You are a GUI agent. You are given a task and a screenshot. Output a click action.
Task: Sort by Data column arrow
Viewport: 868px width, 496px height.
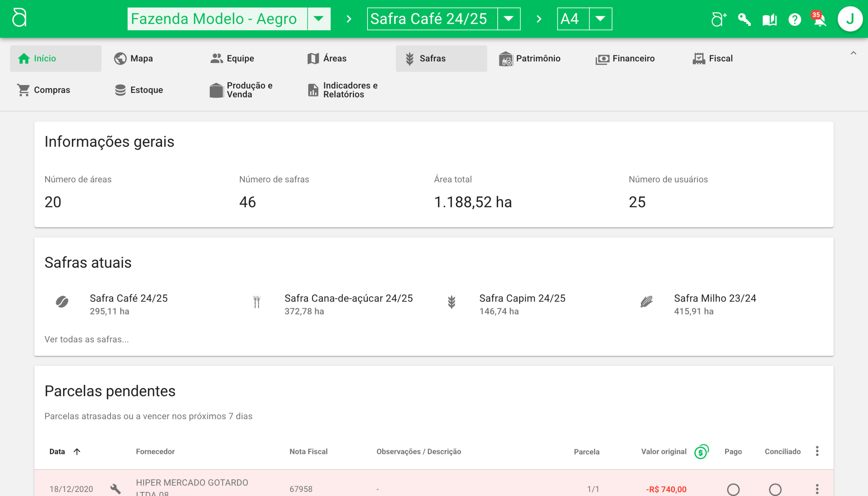pyautogui.click(x=77, y=452)
